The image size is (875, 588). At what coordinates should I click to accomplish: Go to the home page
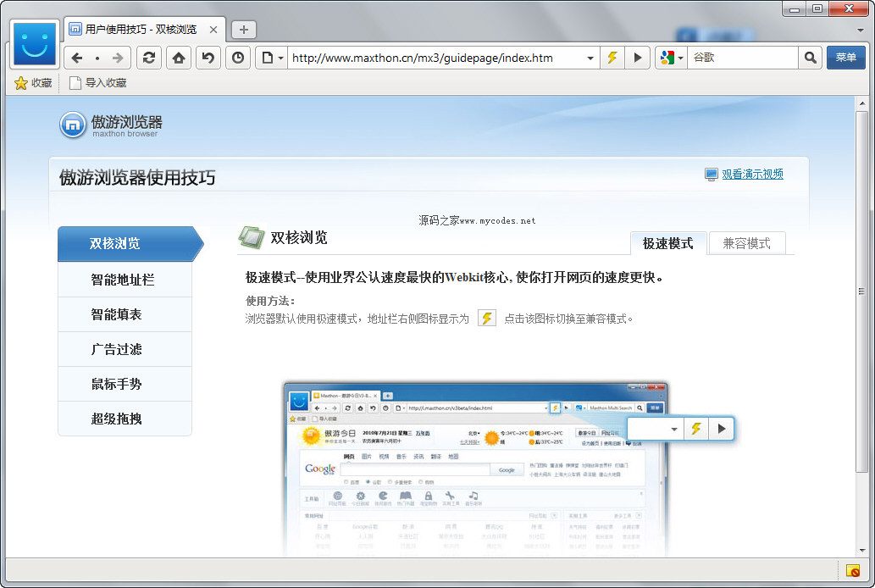(x=179, y=58)
